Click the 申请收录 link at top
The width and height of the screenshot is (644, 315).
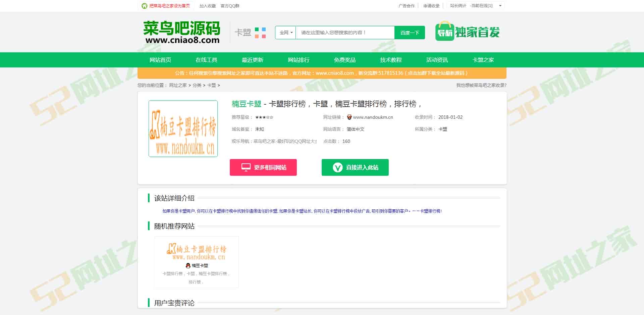point(431,6)
